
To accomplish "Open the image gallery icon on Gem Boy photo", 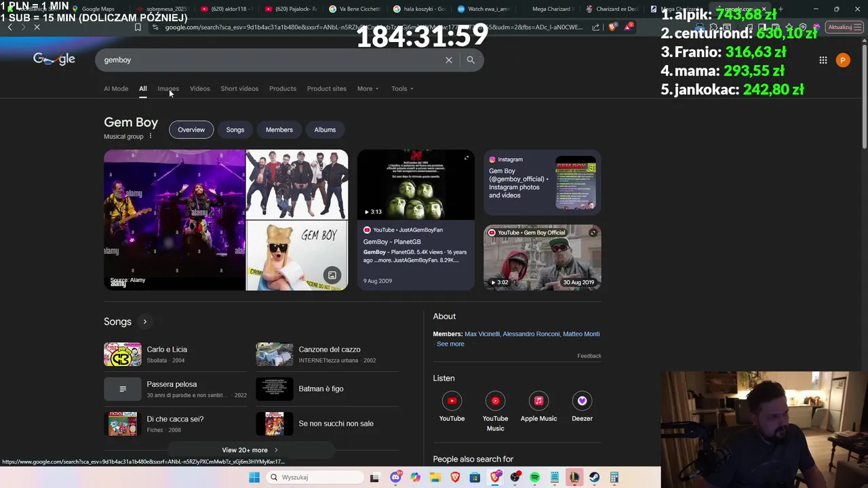I will (x=332, y=275).
